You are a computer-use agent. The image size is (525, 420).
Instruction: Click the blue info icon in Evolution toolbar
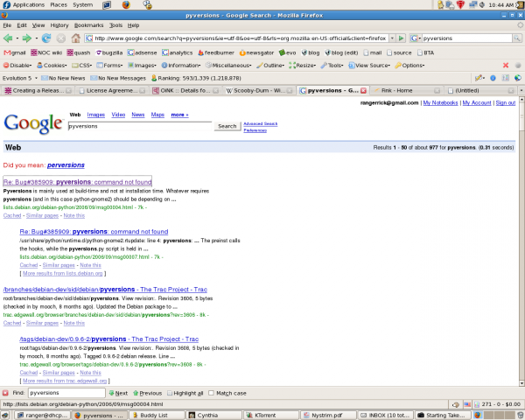click(493, 78)
